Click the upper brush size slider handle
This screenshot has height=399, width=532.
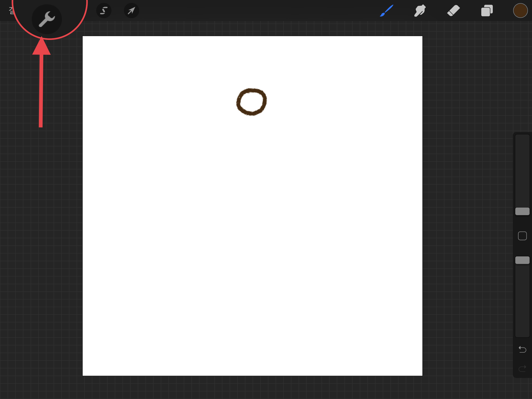[522, 211]
